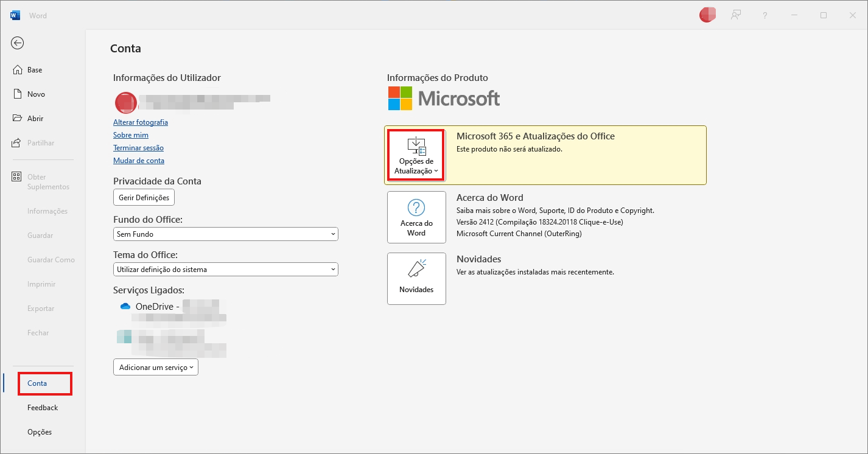
Task: Click 'Microsoft Current Channel (OuterRing)' text
Action: [x=519, y=234]
